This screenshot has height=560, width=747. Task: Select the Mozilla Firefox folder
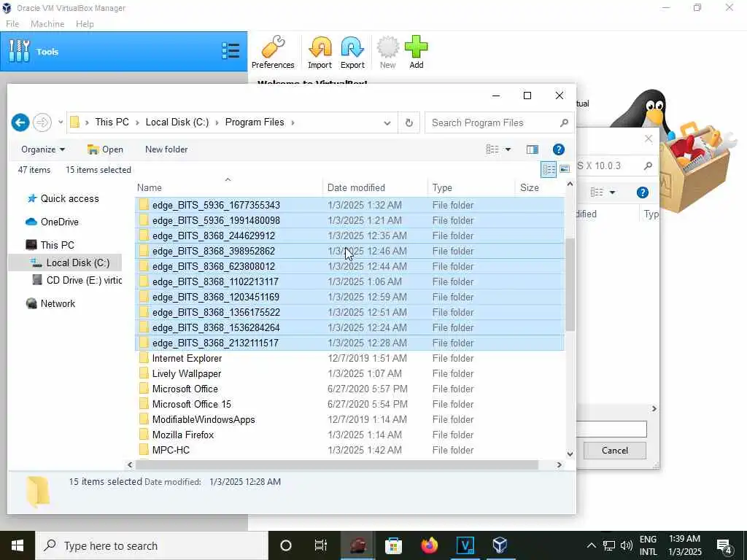click(x=349, y=435)
